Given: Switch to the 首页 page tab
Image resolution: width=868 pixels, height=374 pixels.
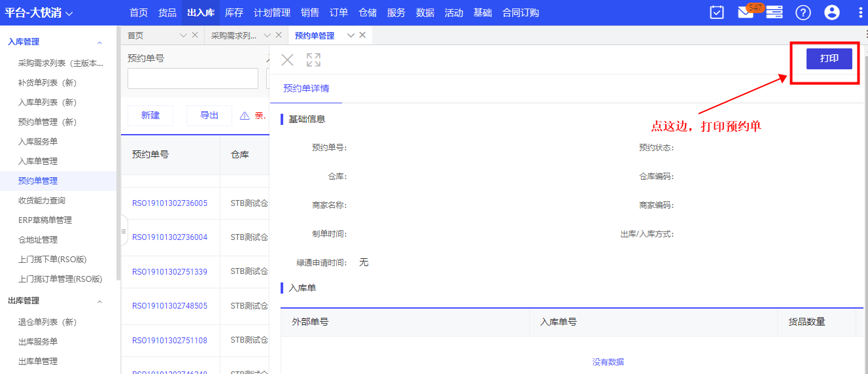Looking at the screenshot, I should 135,35.
